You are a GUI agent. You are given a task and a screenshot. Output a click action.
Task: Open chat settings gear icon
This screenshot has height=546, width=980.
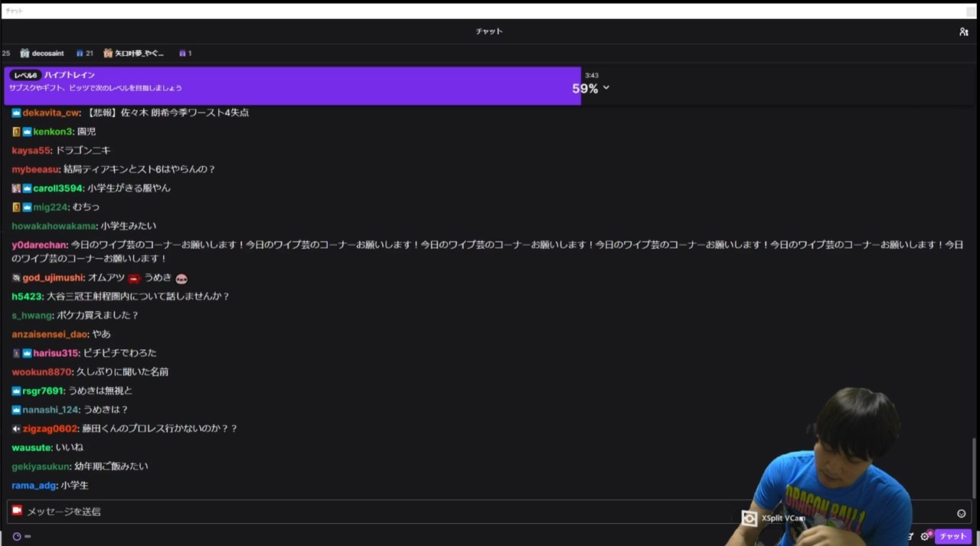(924, 537)
